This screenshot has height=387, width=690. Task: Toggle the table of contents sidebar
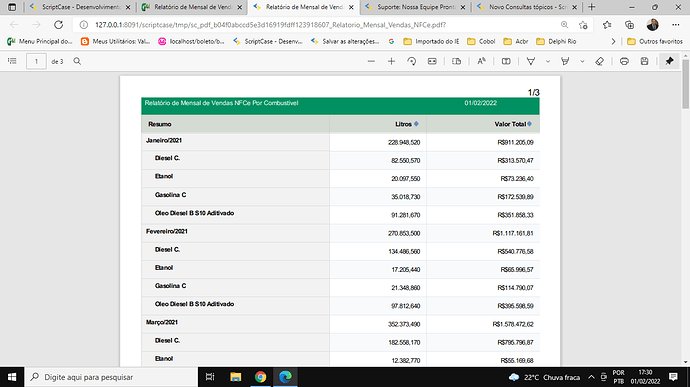12,61
